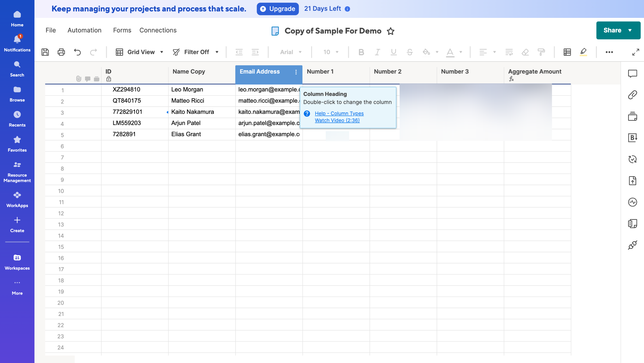Open Email Address column menu
644x363 pixels.
[296, 72]
